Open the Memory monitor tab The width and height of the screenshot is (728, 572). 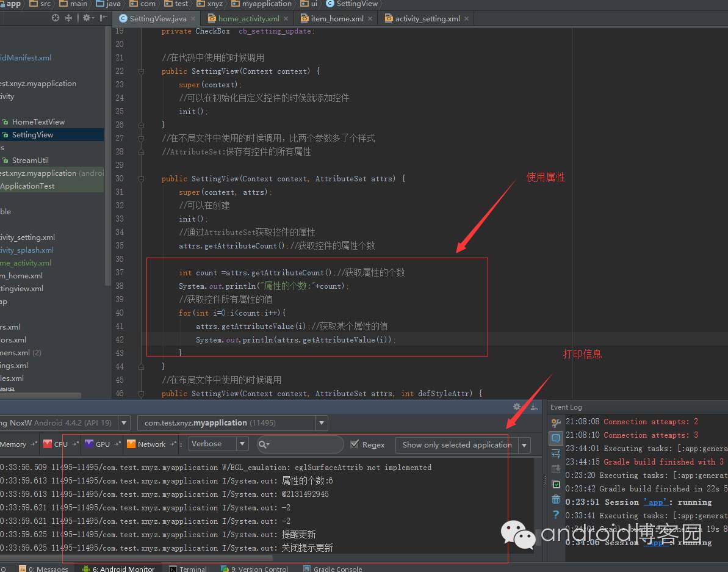pos(18,444)
